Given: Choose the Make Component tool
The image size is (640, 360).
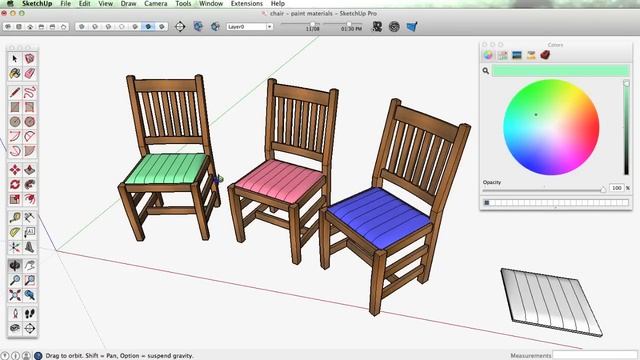Looking at the screenshot, I should pos(29,59).
